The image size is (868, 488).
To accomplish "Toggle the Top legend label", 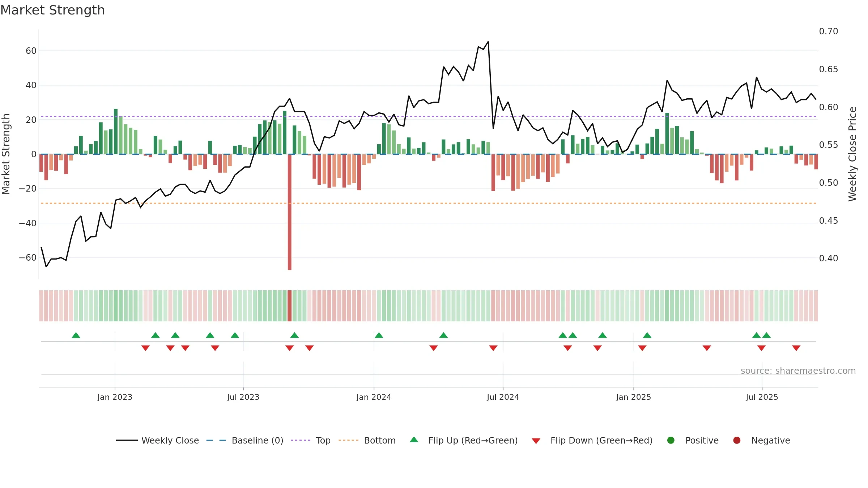I will point(323,441).
